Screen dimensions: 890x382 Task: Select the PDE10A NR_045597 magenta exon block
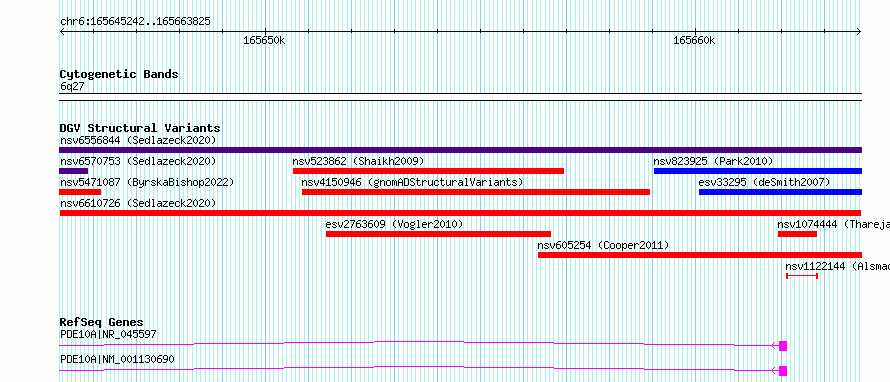783,346
